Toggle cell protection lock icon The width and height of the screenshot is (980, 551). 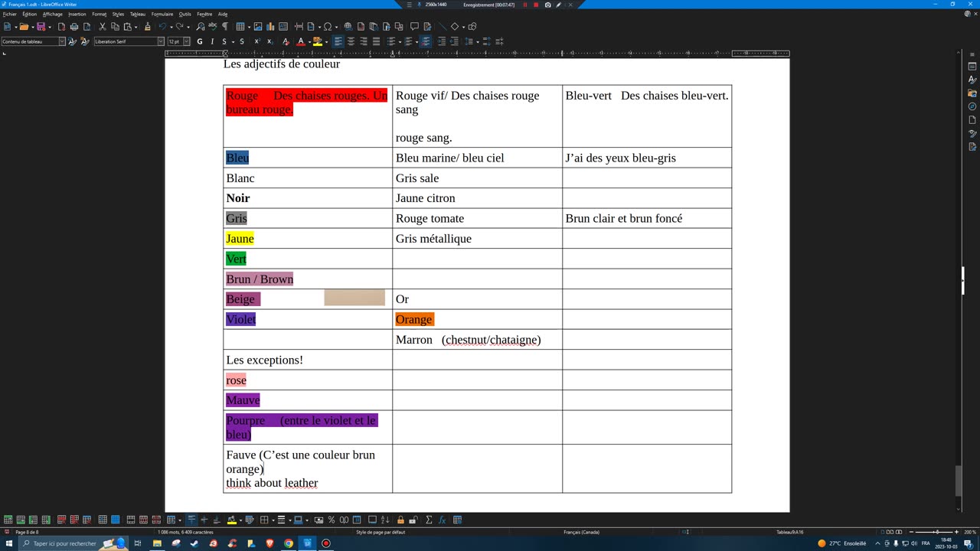(x=400, y=520)
